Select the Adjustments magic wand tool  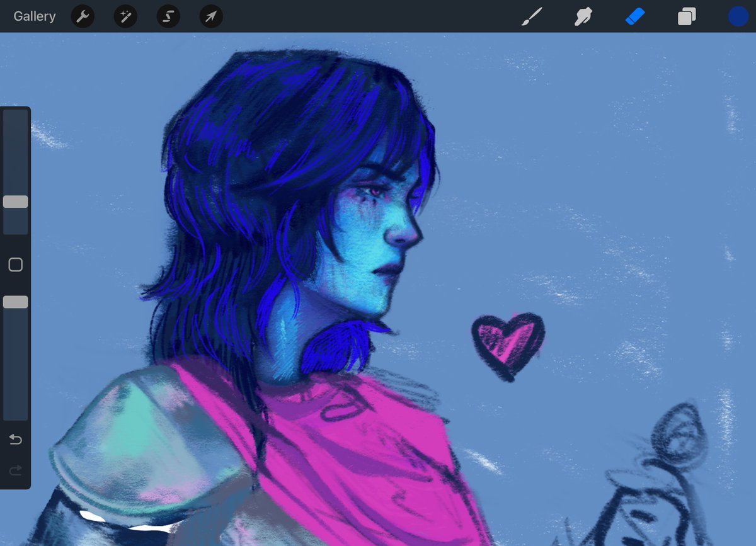(x=125, y=16)
